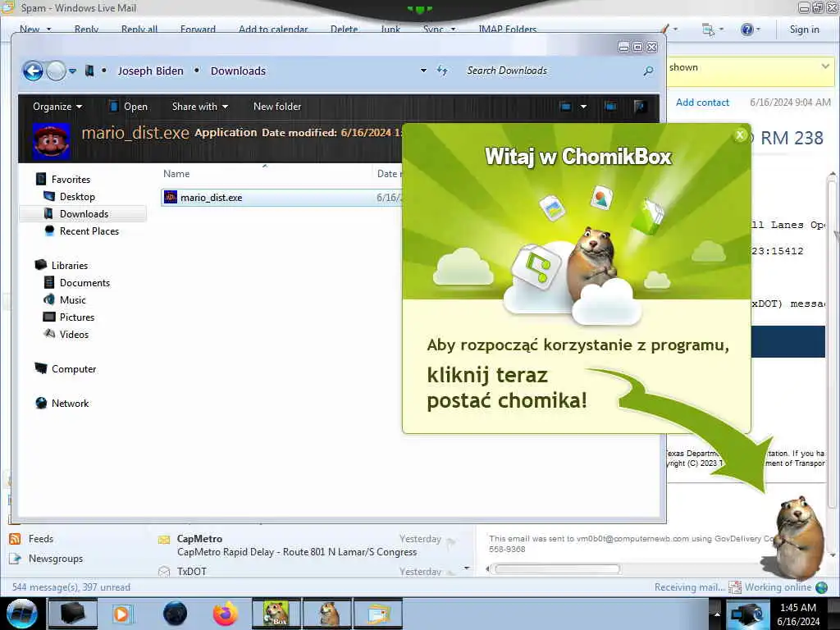840x630 pixels.
Task: Click the Explorer help icon
Action: pos(640,107)
